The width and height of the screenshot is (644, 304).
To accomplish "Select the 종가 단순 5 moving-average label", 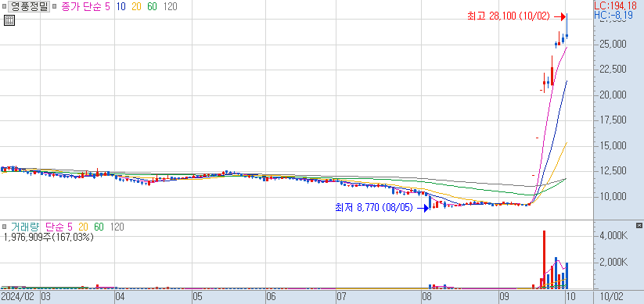I will pos(85,6).
